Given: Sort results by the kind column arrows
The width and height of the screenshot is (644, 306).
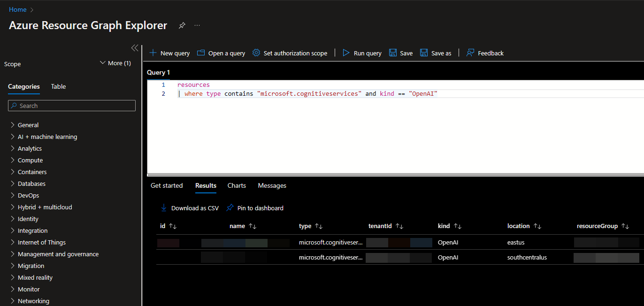Looking at the screenshot, I should 458,226.
